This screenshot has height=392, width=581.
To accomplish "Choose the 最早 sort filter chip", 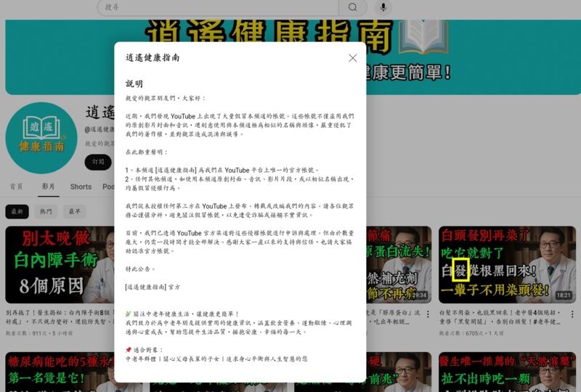I will click(75, 211).
